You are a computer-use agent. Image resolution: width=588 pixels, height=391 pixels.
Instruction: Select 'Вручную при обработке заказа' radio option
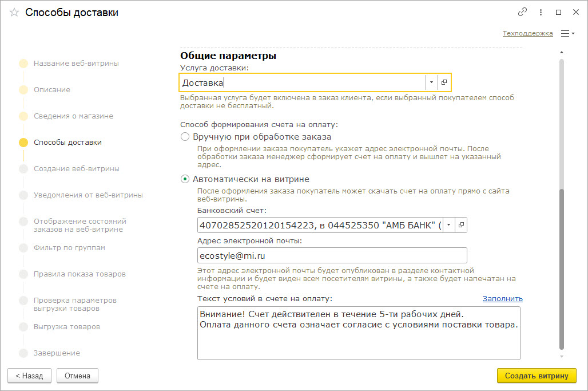(x=185, y=137)
